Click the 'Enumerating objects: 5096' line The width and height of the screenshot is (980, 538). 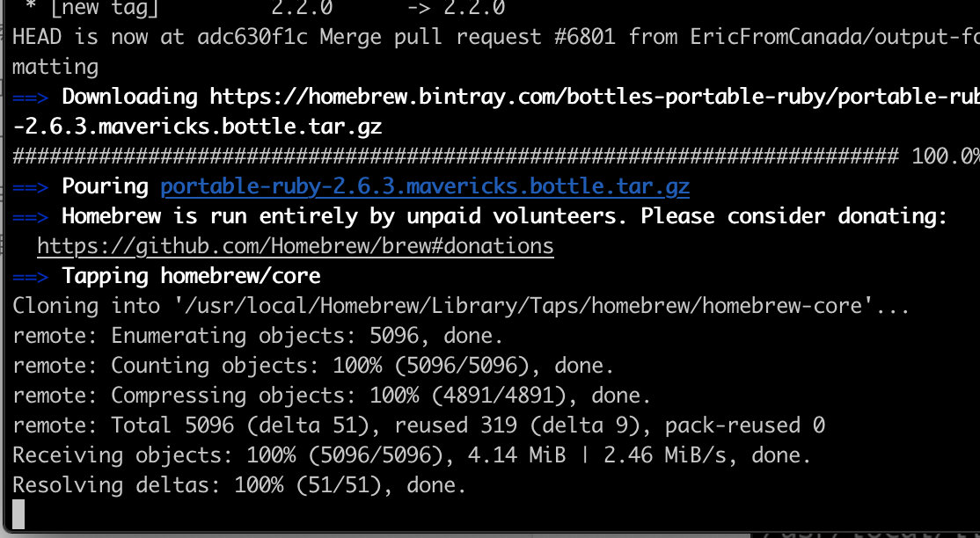[258, 336]
